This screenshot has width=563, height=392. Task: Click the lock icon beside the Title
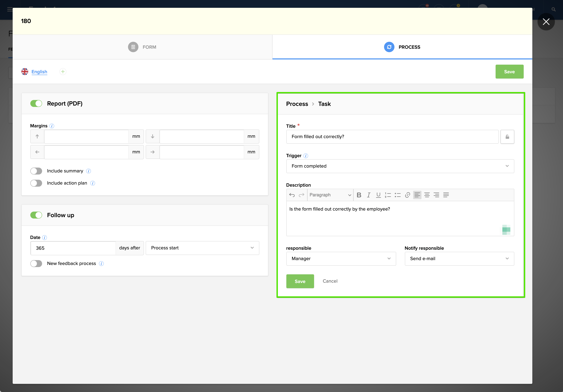click(x=507, y=137)
